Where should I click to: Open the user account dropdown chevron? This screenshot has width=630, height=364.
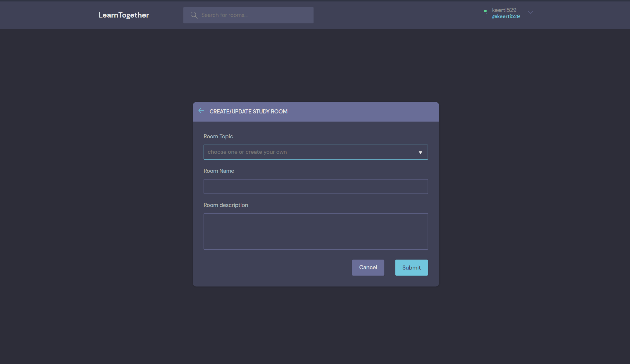coord(530,12)
